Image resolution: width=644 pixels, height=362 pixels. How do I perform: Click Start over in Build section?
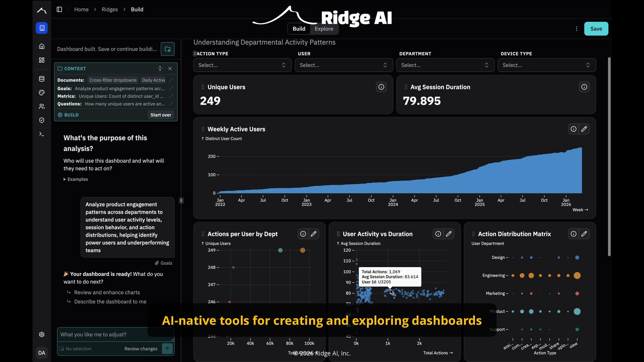pos(161,115)
